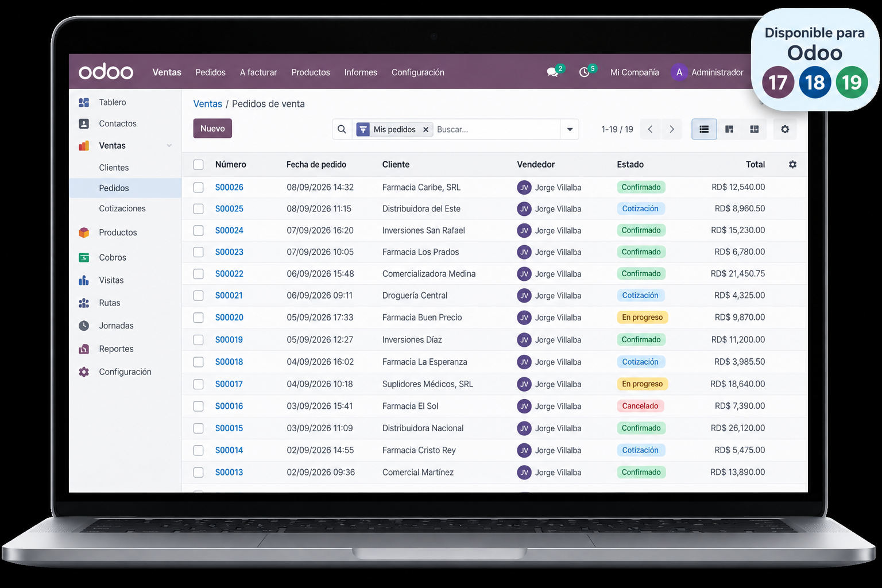
Task: Select the S00019 order checkbox
Action: pyautogui.click(x=199, y=339)
